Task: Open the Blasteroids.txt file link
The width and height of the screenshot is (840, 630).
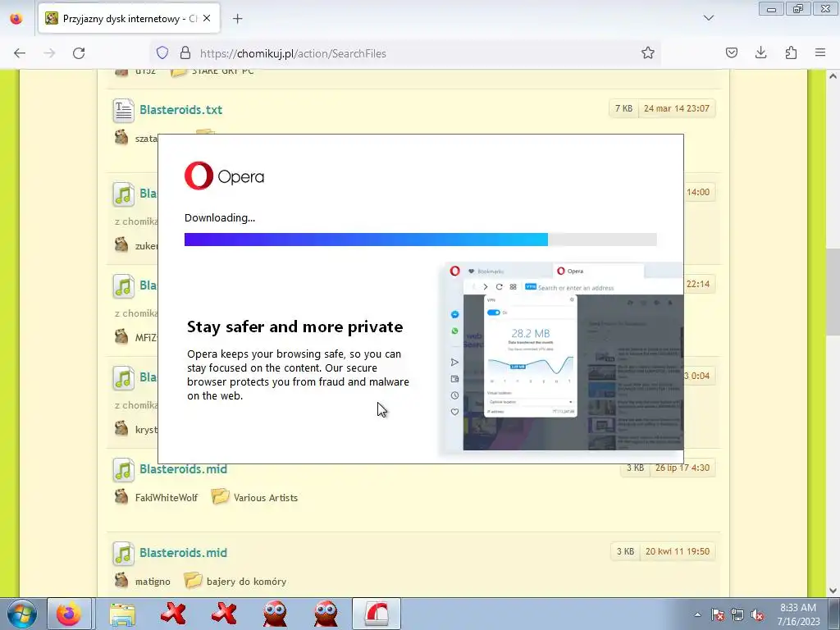Action: [x=180, y=109]
